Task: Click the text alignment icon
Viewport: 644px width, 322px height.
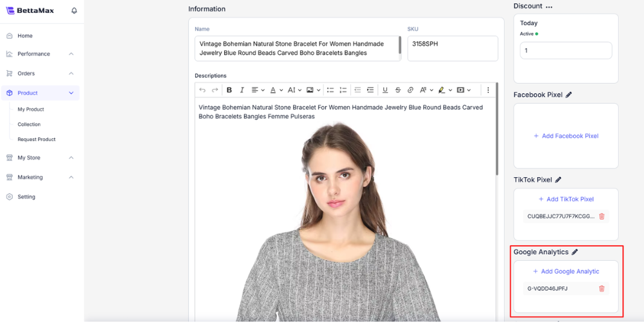Action: (254, 90)
